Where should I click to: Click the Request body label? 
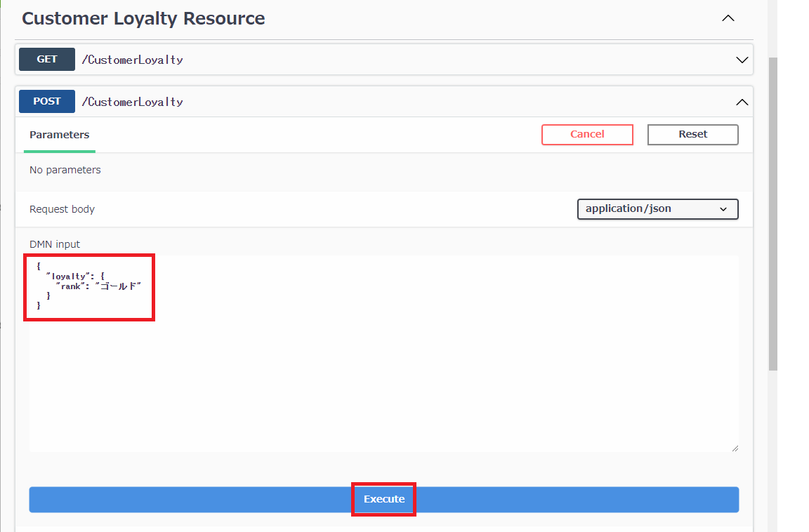click(x=62, y=209)
